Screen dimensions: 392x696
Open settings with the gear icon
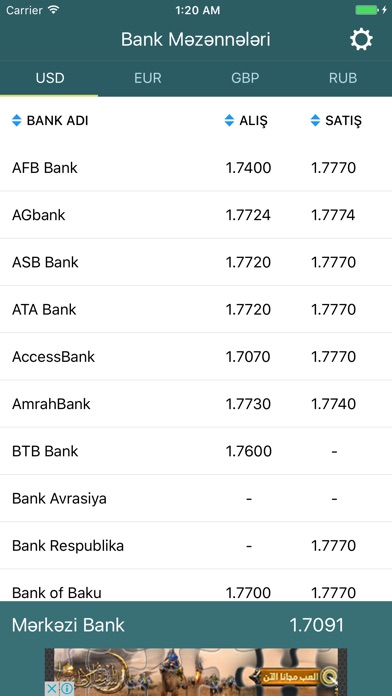tap(361, 40)
